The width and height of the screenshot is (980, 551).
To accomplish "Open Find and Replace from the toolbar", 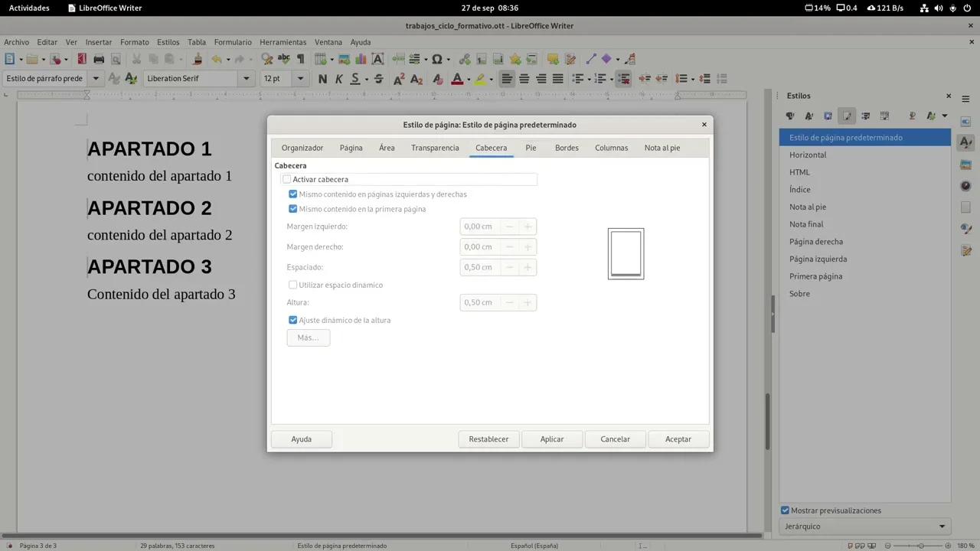I will [x=266, y=59].
